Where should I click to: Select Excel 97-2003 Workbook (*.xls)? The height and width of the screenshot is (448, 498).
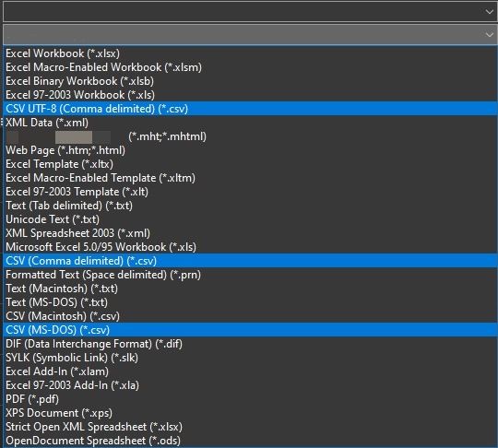click(x=250, y=95)
